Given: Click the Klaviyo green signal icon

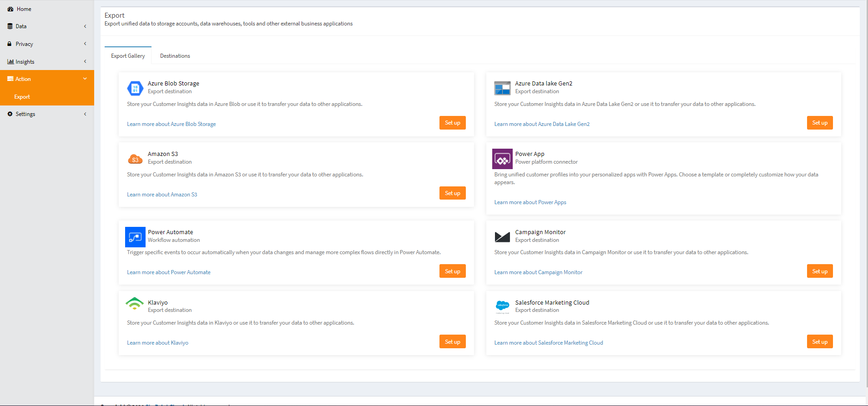Looking at the screenshot, I should (x=135, y=304).
